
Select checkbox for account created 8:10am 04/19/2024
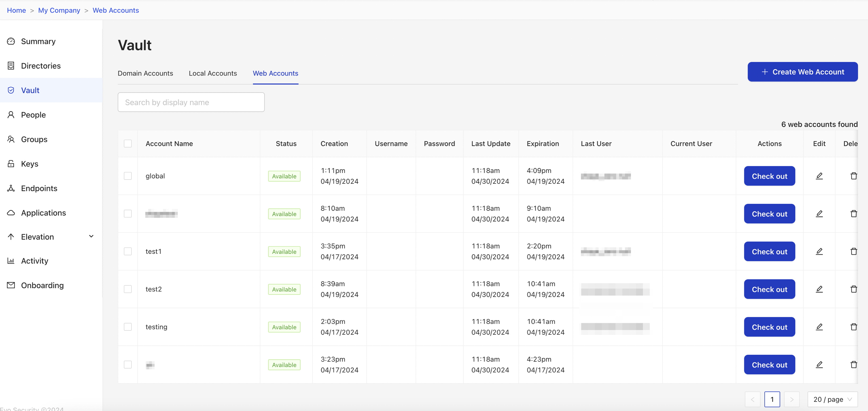(128, 213)
